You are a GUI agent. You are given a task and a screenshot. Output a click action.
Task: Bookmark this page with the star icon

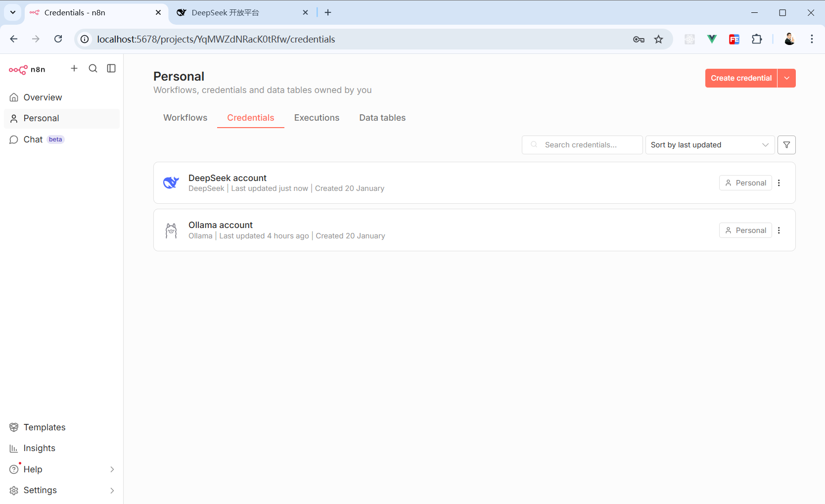click(658, 40)
